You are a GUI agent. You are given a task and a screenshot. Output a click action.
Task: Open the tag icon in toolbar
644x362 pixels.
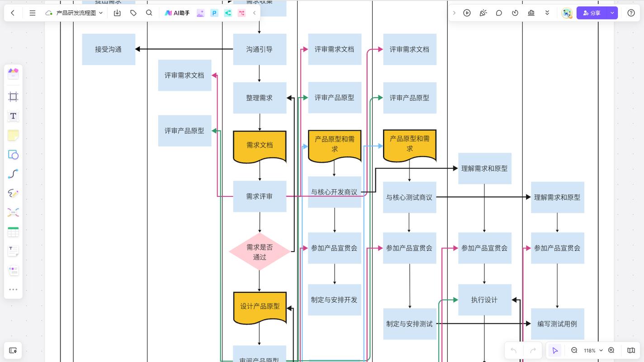tap(133, 13)
